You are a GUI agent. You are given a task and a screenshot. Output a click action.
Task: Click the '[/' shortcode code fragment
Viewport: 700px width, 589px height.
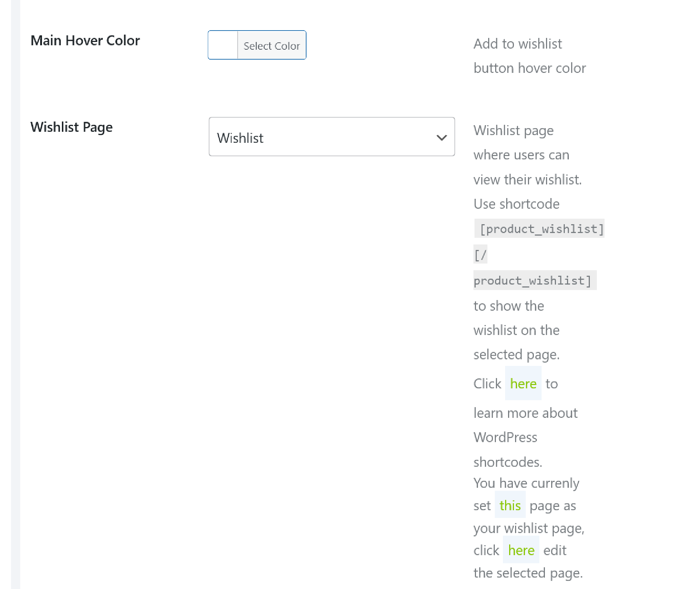click(x=480, y=254)
